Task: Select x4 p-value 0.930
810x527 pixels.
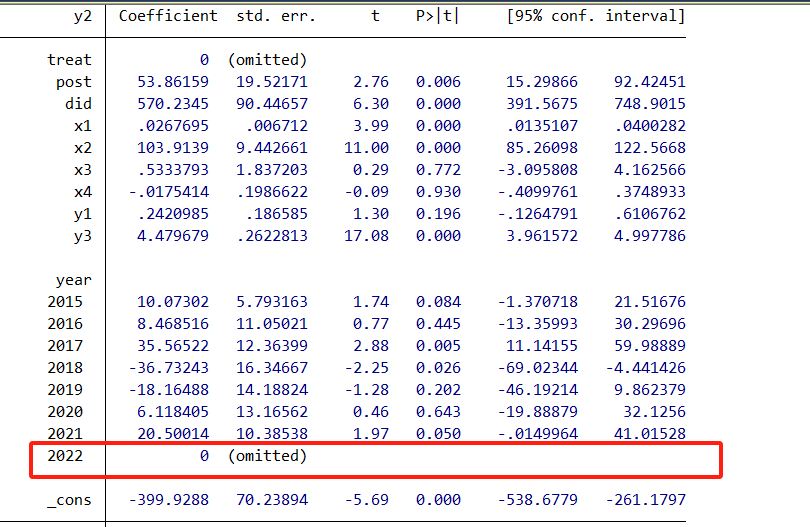Action: [x=438, y=192]
